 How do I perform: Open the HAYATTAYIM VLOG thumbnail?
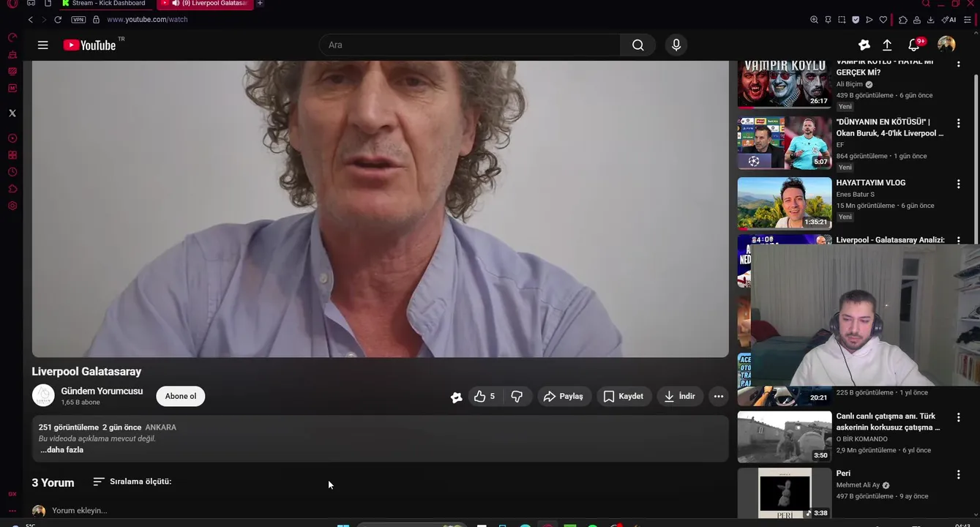(x=785, y=203)
